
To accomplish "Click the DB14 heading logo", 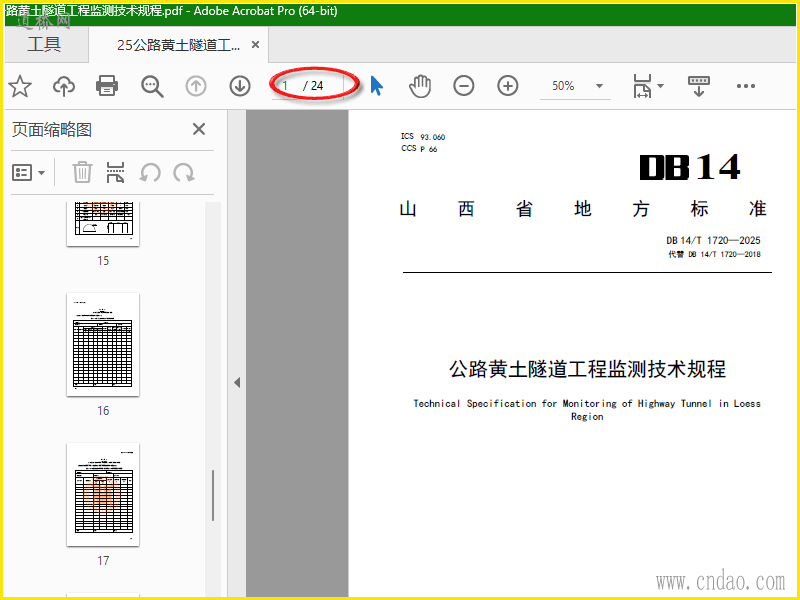I will coord(690,167).
